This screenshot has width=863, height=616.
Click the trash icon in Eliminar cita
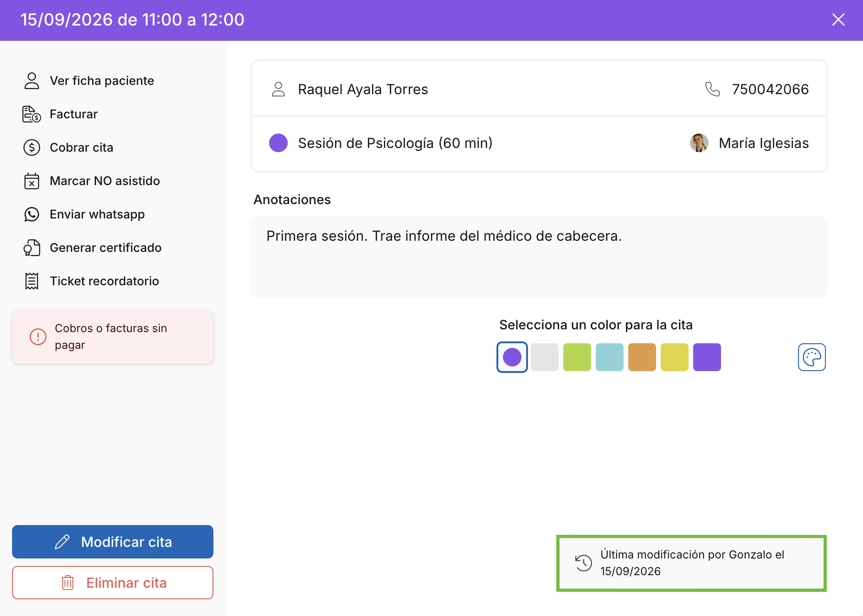(68, 583)
